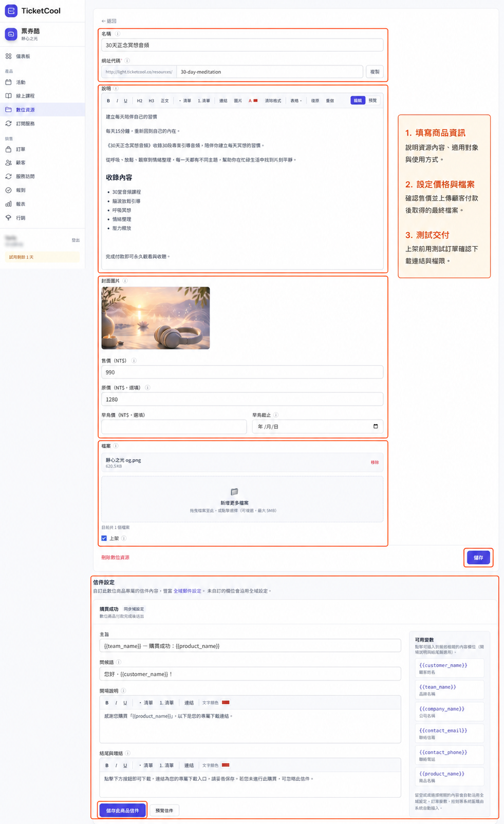
Task: Click the 問候語 greeting input field
Action: [250, 674]
